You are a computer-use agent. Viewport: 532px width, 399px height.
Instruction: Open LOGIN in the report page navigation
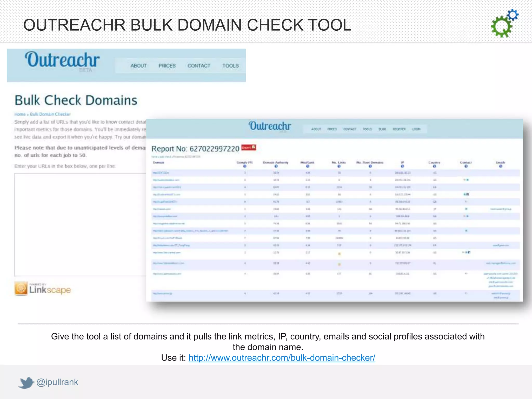tap(416, 129)
